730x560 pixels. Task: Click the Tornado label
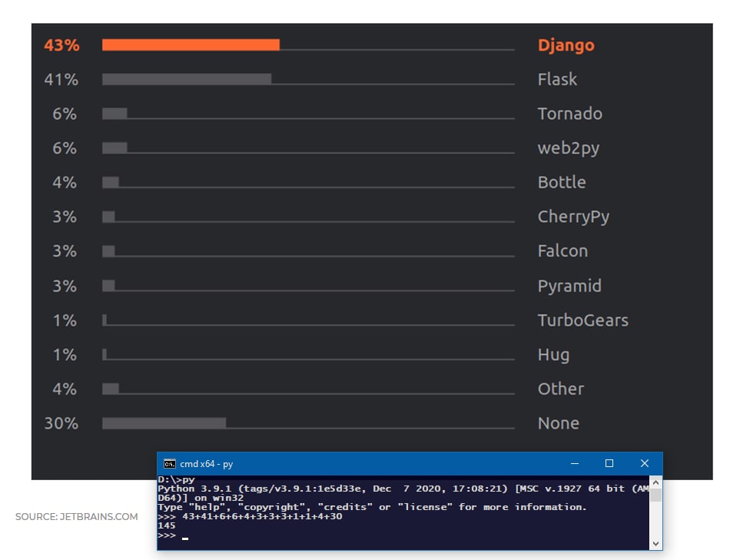(x=570, y=114)
